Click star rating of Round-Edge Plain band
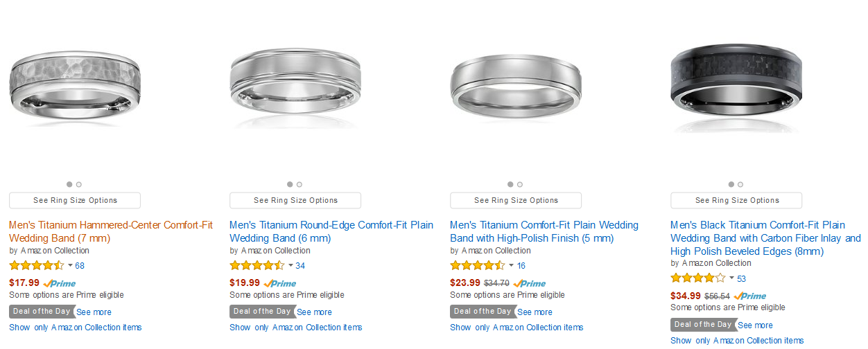This screenshot has height=349, width=868. point(257,265)
